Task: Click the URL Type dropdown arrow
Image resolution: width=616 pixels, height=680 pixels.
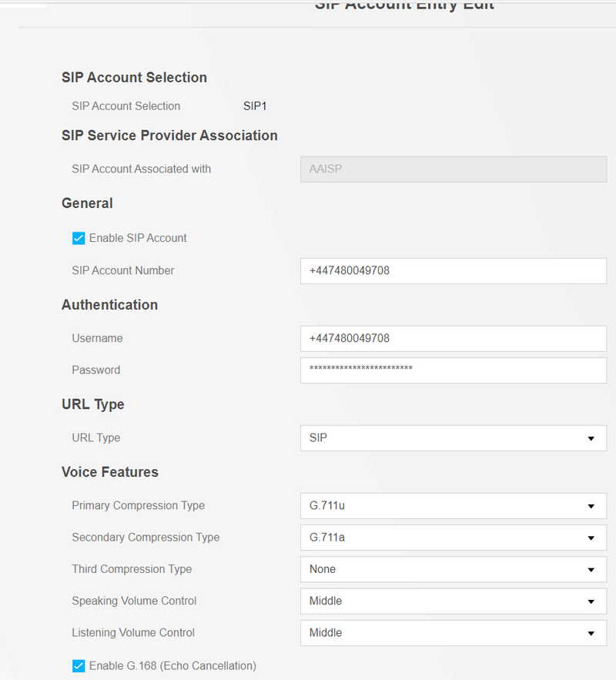Action: (591, 438)
